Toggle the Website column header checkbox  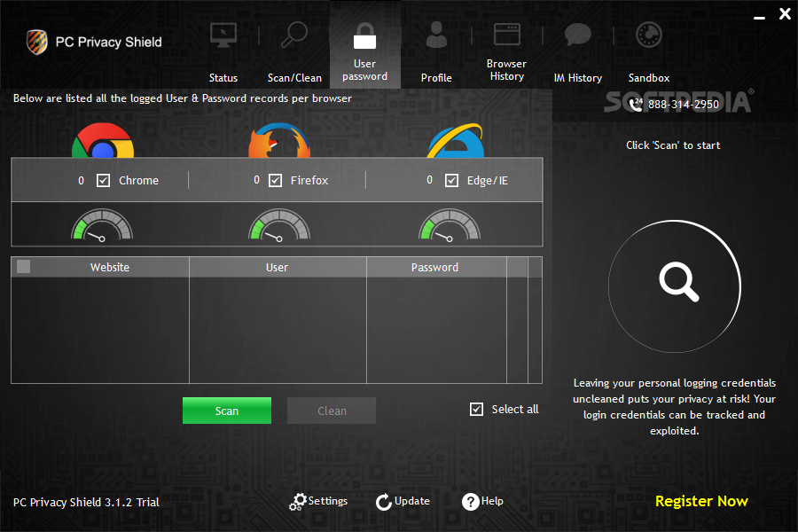(x=23, y=267)
